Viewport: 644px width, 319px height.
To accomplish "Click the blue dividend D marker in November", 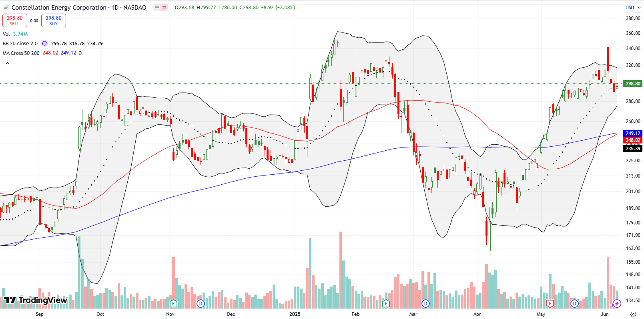I will pos(201,303).
